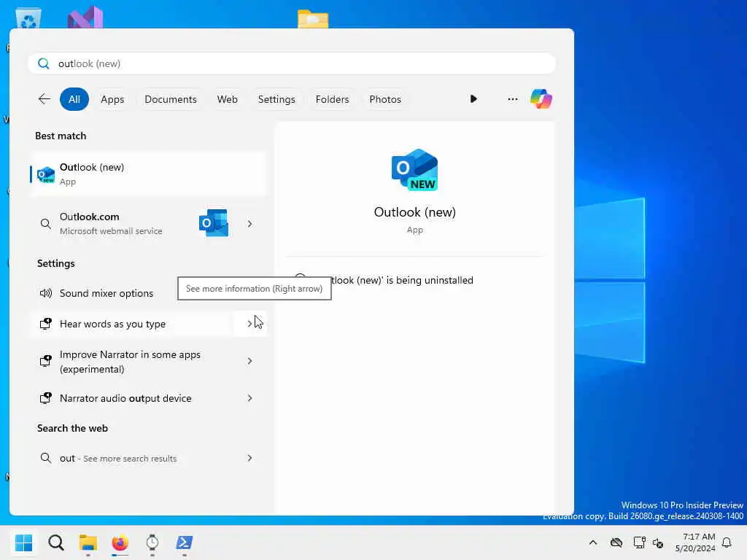Open Sound mixer options setting
The height and width of the screenshot is (560, 747).
click(x=147, y=293)
